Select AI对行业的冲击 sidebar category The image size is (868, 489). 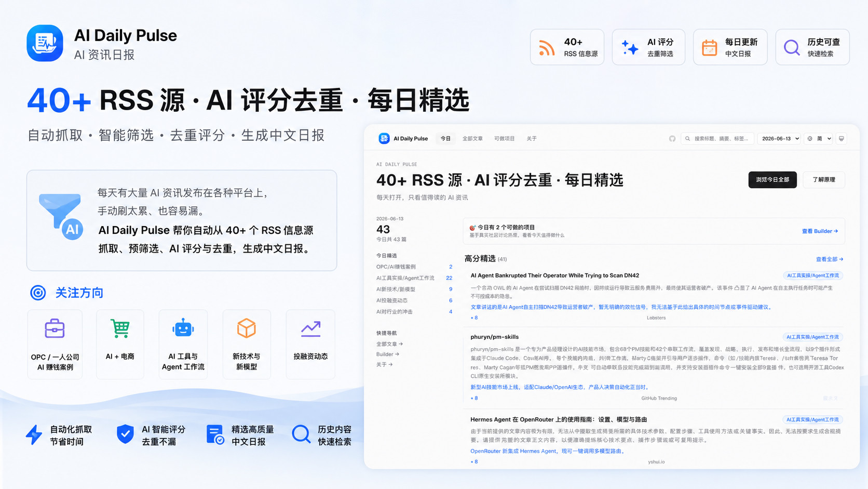tap(414, 312)
